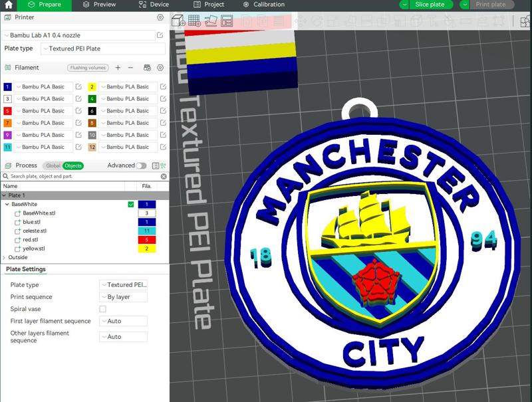Toggle the Advanced process switch
Viewport: 532px width, 402px height.
pyautogui.click(x=141, y=165)
